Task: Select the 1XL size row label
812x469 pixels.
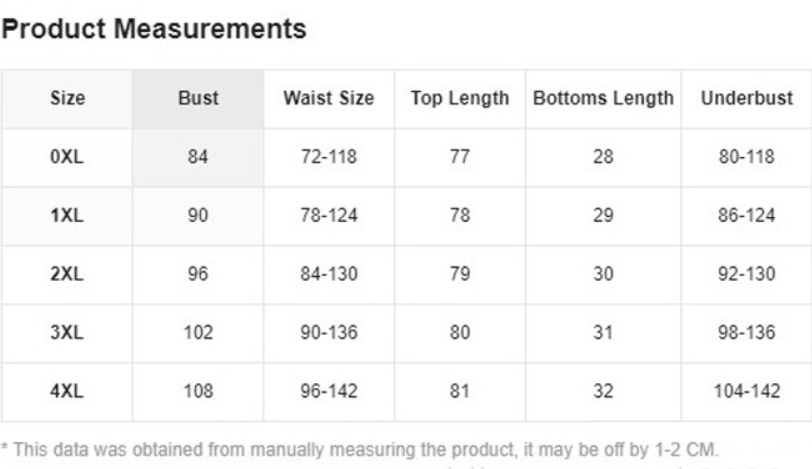Action: tap(67, 216)
